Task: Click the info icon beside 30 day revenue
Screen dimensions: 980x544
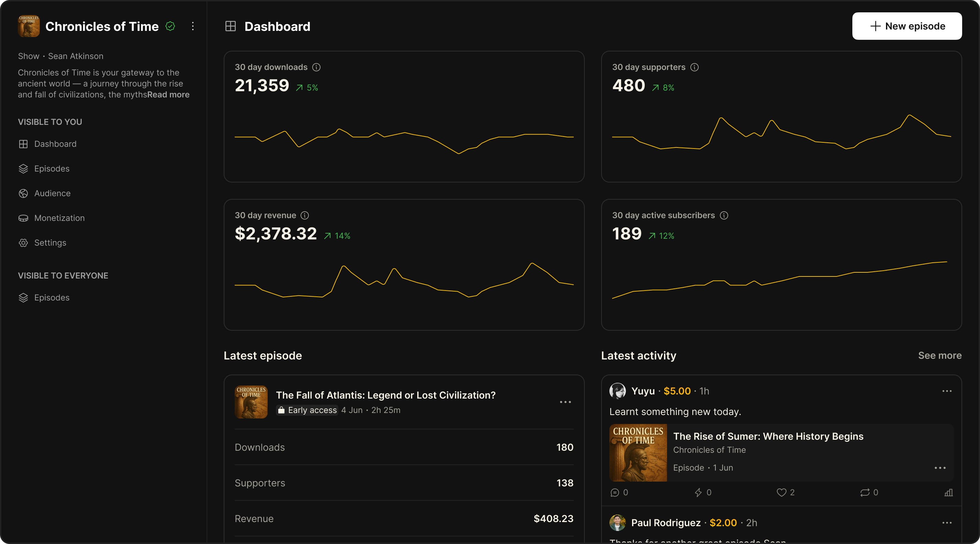Action: pyautogui.click(x=305, y=215)
